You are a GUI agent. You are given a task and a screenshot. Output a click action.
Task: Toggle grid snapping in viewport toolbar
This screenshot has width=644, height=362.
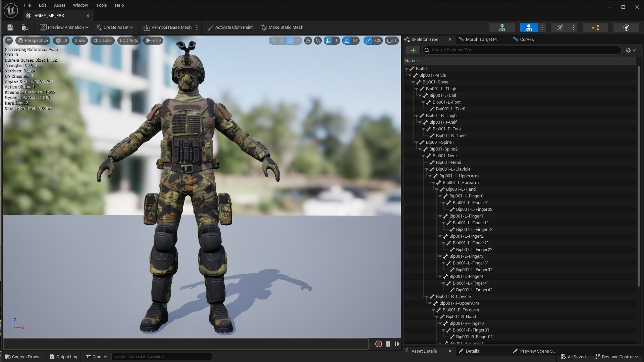(328, 41)
